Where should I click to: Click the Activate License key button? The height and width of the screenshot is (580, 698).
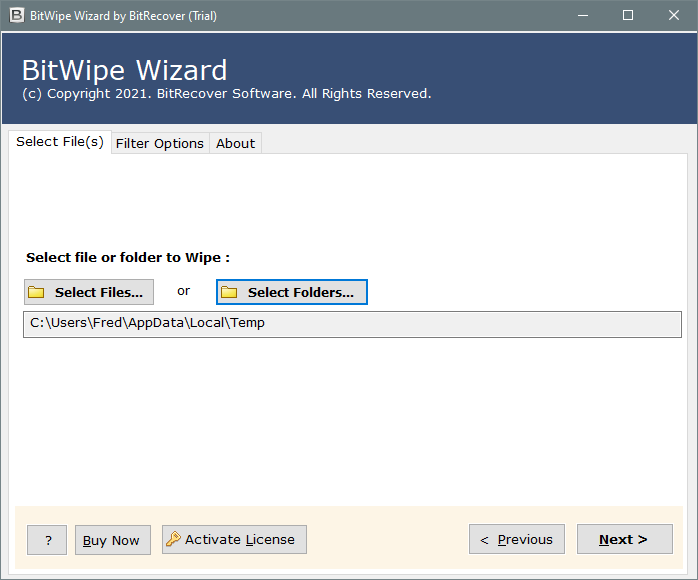coord(234,539)
